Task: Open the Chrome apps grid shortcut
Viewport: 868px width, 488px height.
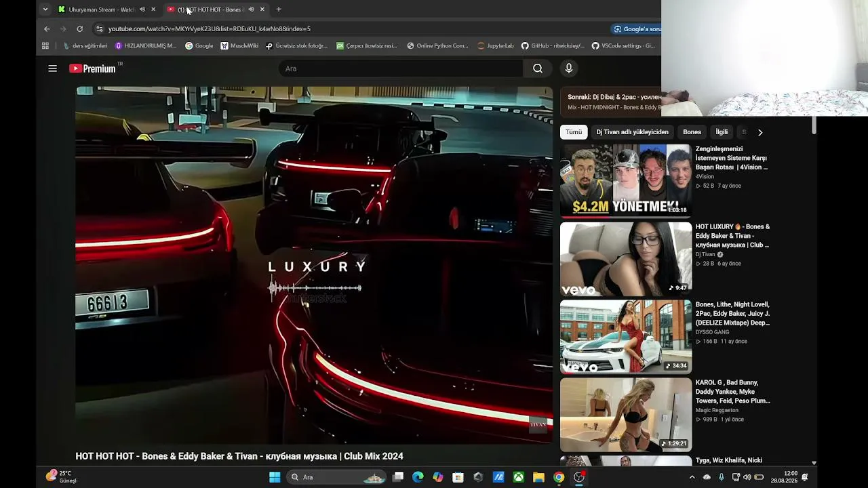Action: click(x=45, y=46)
